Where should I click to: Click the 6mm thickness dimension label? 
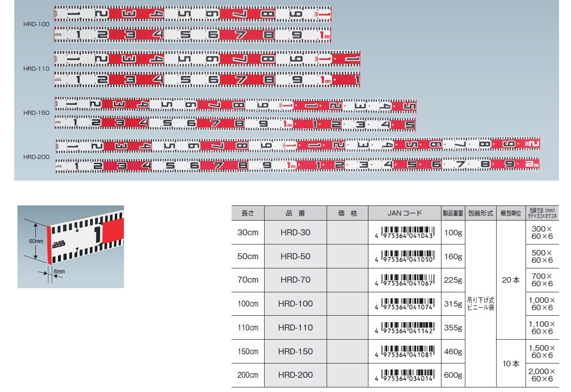pyautogui.click(x=59, y=272)
